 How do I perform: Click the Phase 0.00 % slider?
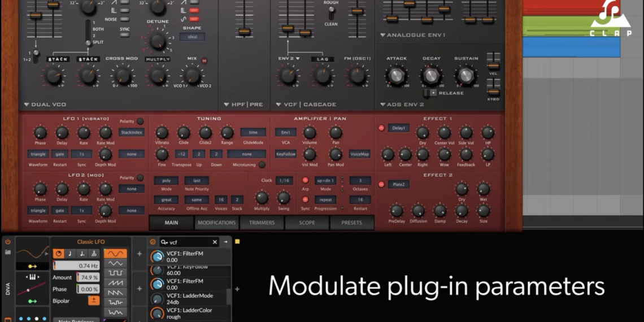coord(88,289)
